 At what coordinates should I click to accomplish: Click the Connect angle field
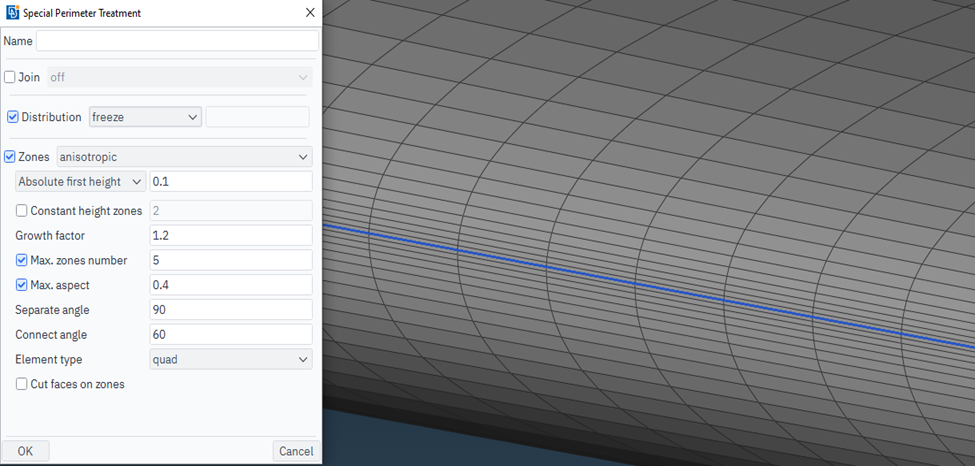tap(230, 334)
